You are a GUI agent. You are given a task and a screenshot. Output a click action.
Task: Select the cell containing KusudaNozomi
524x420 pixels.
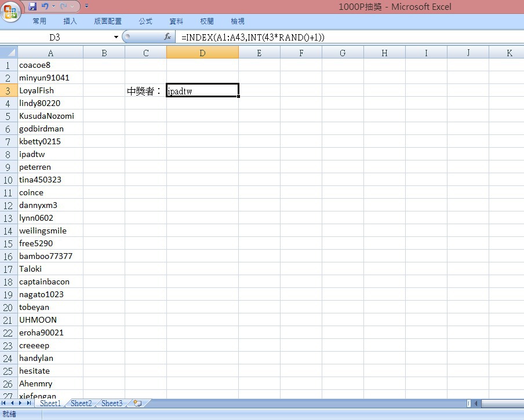50,116
